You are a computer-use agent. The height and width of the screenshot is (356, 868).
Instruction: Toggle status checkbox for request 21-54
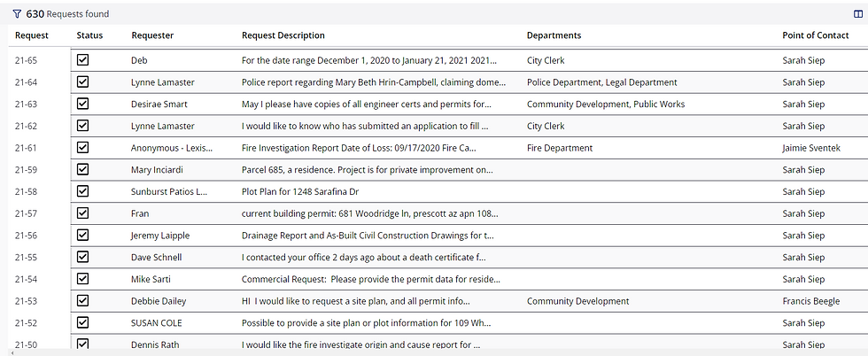(x=82, y=278)
